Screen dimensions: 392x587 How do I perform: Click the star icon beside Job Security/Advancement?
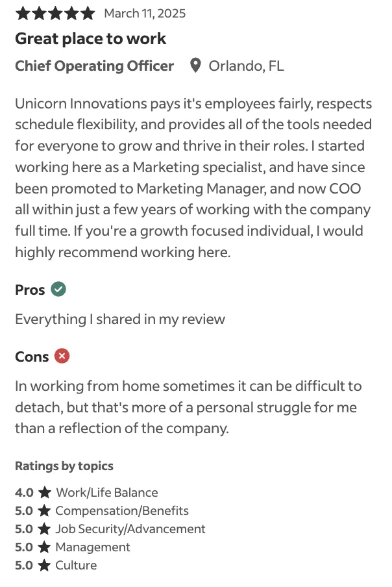pyautogui.click(x=45, y=529)
